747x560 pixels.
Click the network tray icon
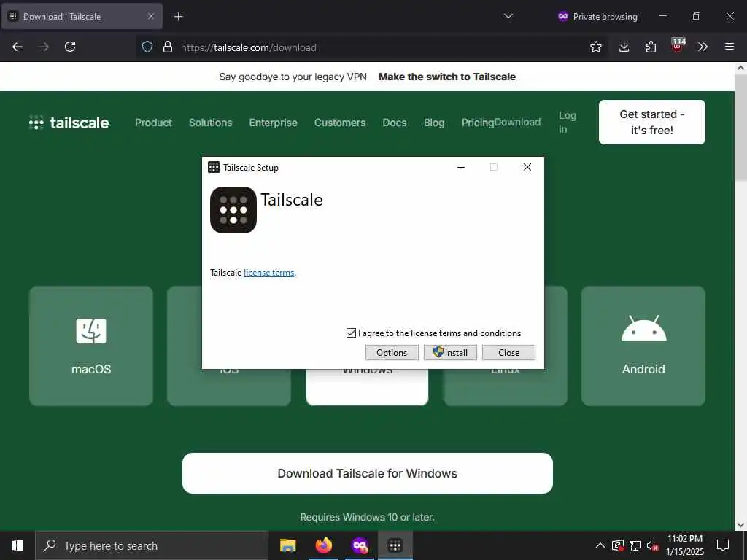pos(635,545)
